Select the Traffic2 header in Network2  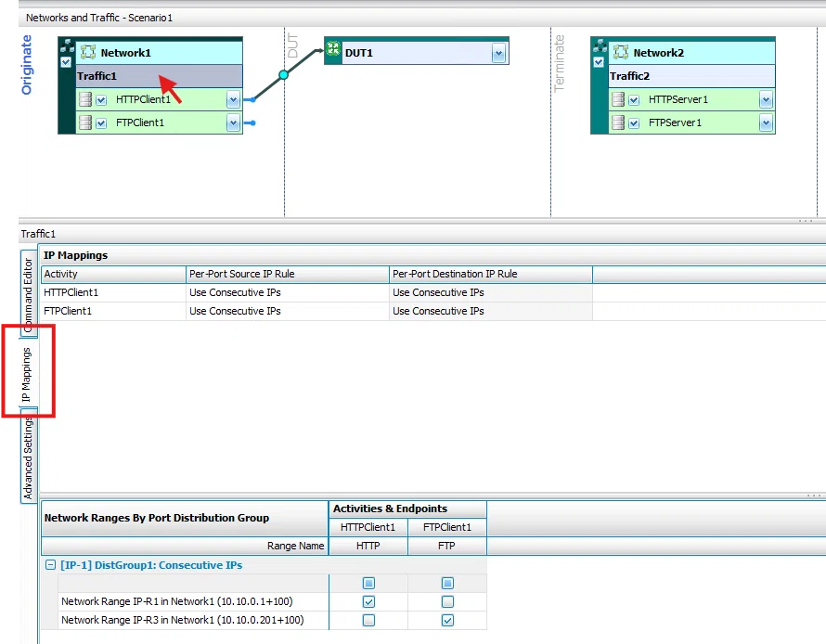tap(691, 76)
